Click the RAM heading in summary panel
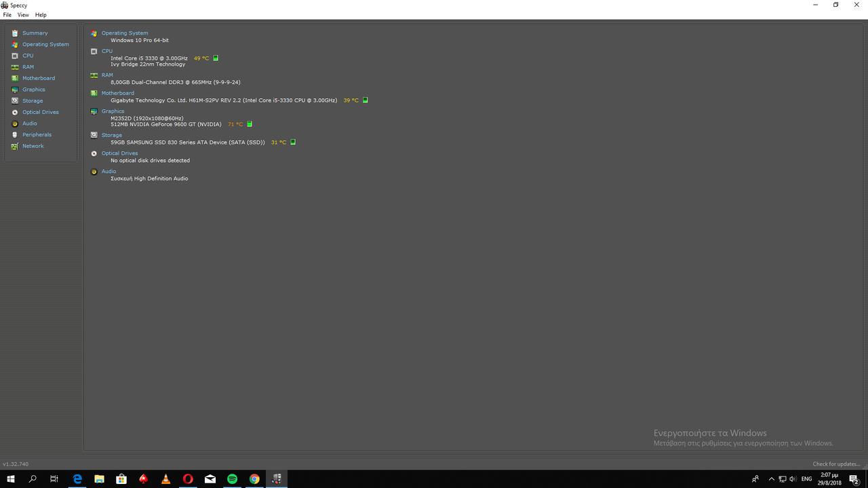Screen dimensions: 868x488 (x=107, y=75)
